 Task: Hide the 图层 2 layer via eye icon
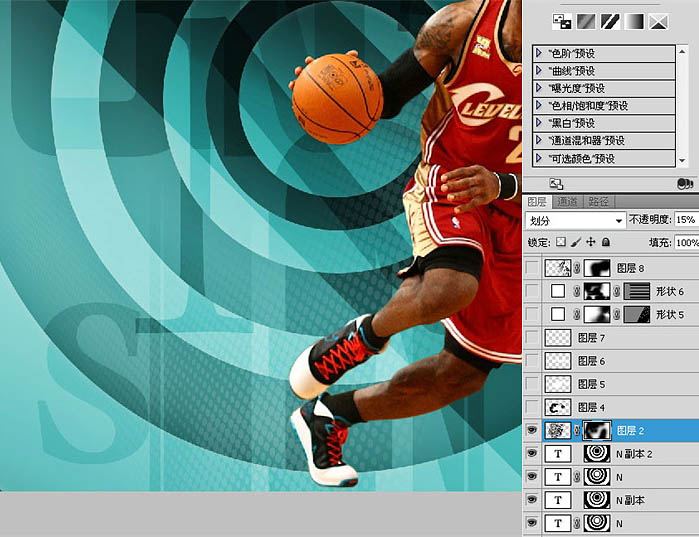532,430
